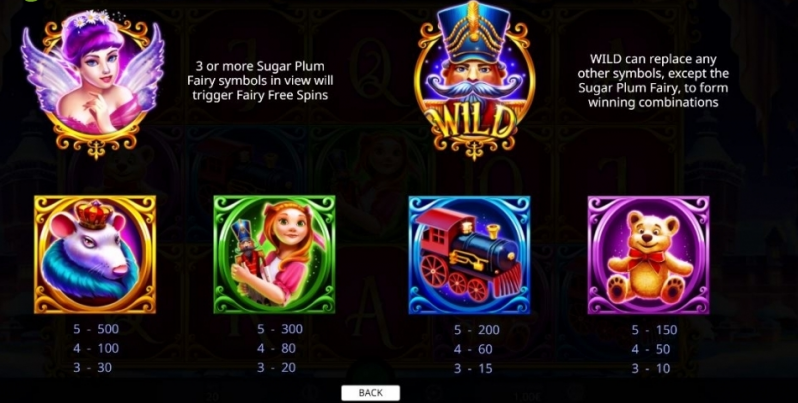Viewport: 798px width, 403px height.
Task: Click the teddy bear 3 - 10 payout
Action: point(650,368)
